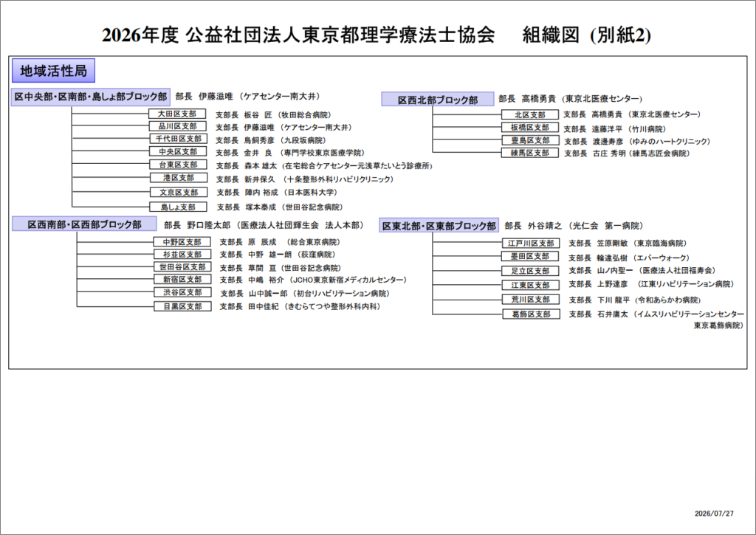Click the 千代田区支部 box
Viewport: 756px width, 535px height.
[x=179, y=139]
